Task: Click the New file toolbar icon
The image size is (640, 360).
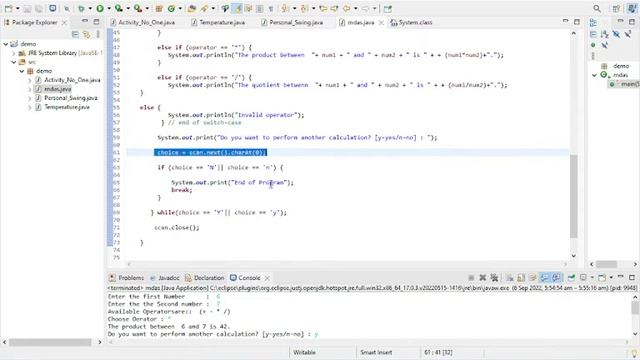Action: coord(9,8)
